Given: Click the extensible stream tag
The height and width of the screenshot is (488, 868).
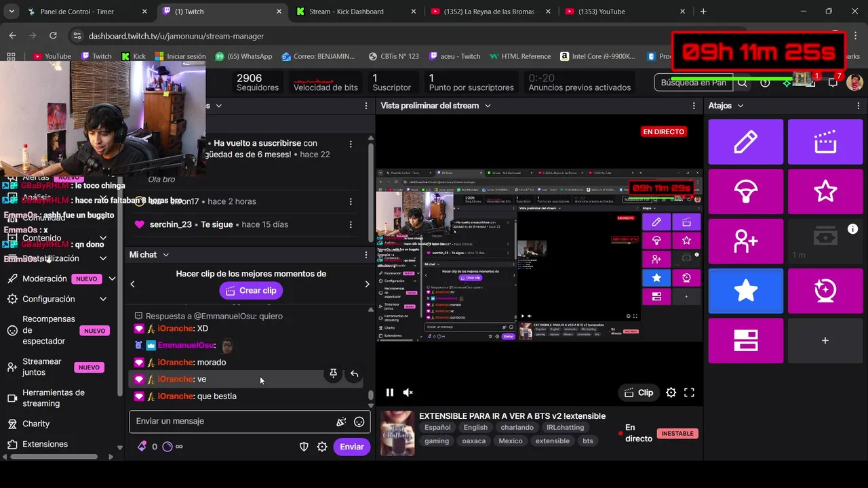Looking at the screenshot, I should pyautogui.click(x=552, y=441).
